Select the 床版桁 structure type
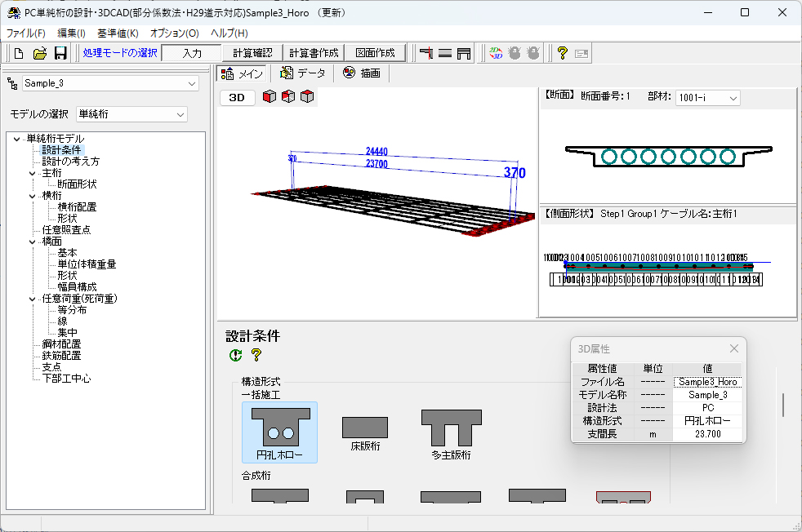The image size is (802, 532). (x=365, y=434)
